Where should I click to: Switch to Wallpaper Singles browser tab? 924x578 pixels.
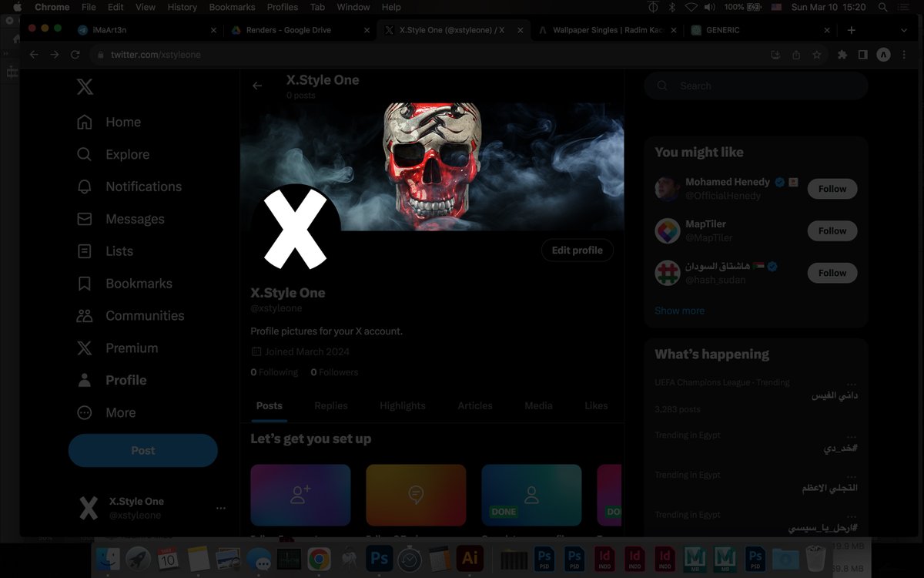(x=607, y=30)
